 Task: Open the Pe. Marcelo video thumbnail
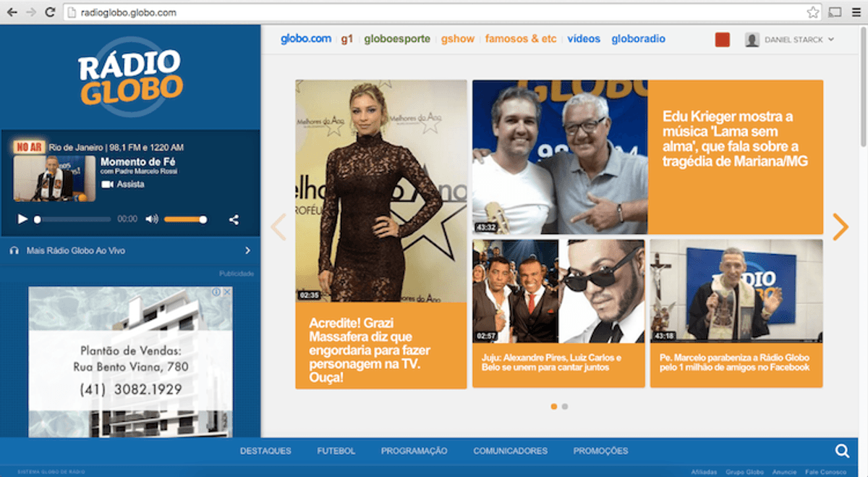point(736,292)
